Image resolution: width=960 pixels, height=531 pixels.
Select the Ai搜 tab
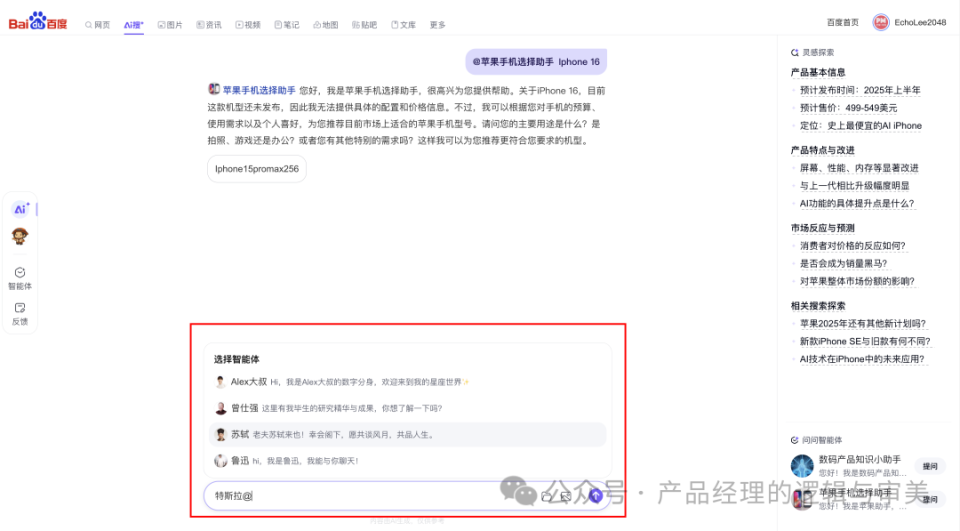pyautogui.click(x=133, y=25)
